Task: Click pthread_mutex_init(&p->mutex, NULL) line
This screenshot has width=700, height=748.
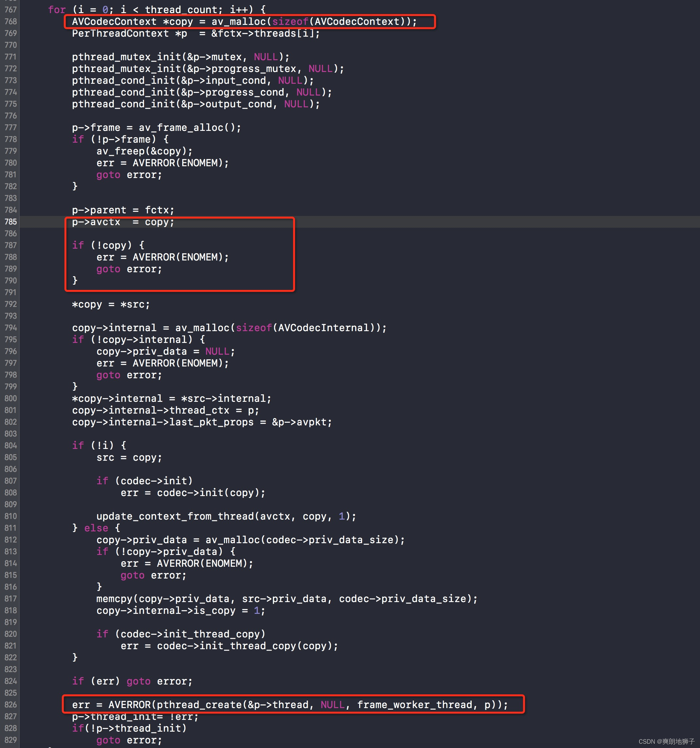Action: [x=181, y=57]
